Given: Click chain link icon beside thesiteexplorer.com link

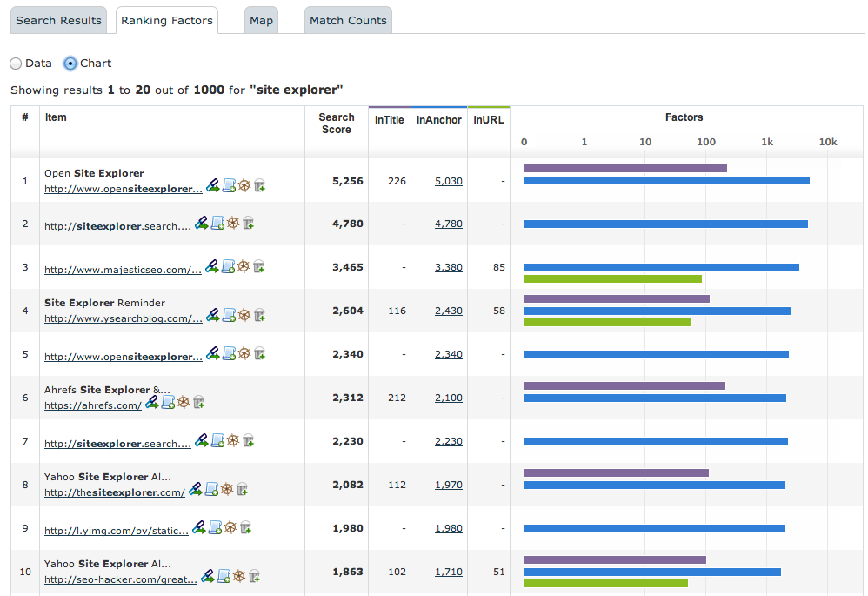Looking at the screenshot, I should [196, 489].
